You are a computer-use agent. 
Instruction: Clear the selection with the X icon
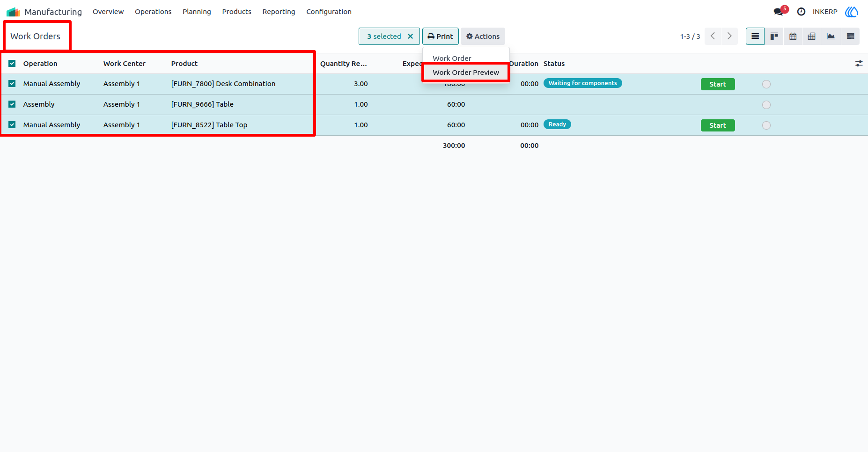(410, 36)
